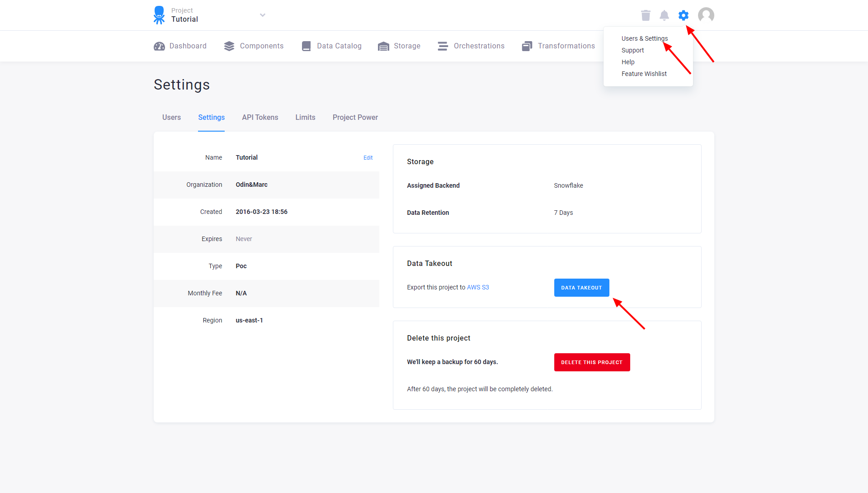
Task: Click the Dashboard gauge icon
Action: (x=159, y=46)
